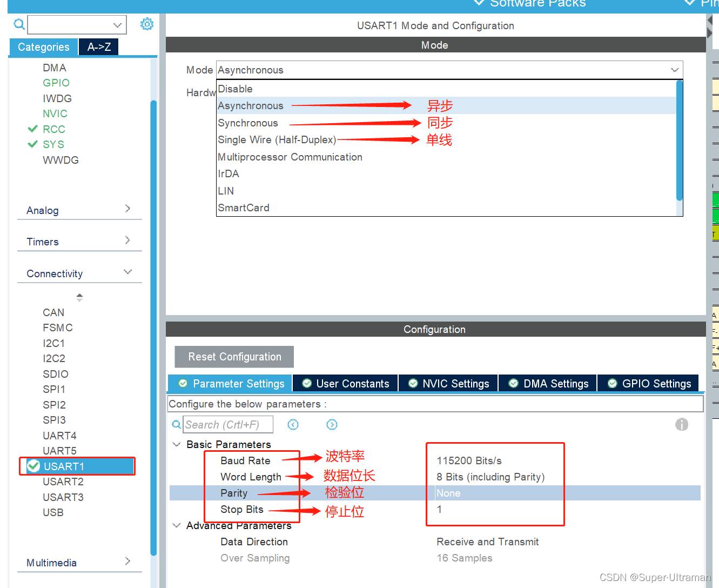Open the DMA Settings tab

pyautogui.click(x=548, y=383)
